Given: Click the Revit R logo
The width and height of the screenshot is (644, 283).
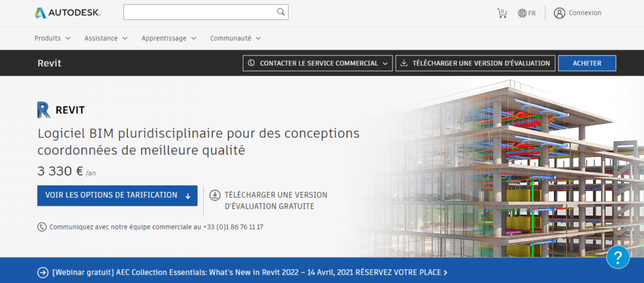Looking at the screenshot, I should (44, 109).
